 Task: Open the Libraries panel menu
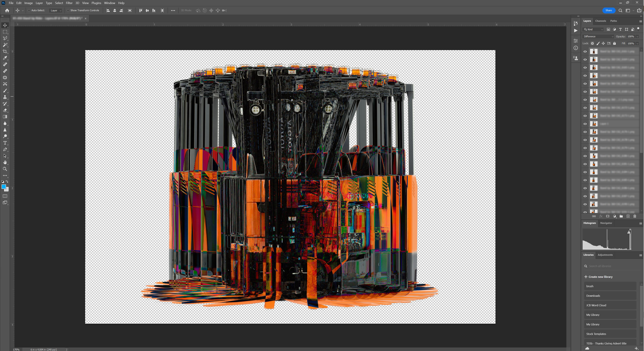(640, 255)
